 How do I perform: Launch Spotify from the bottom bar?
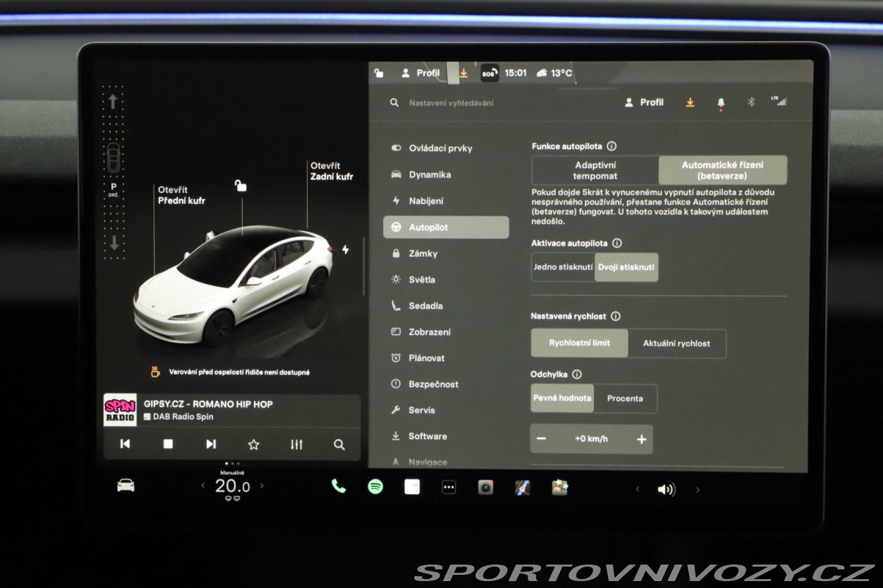(x=375, y=487)
